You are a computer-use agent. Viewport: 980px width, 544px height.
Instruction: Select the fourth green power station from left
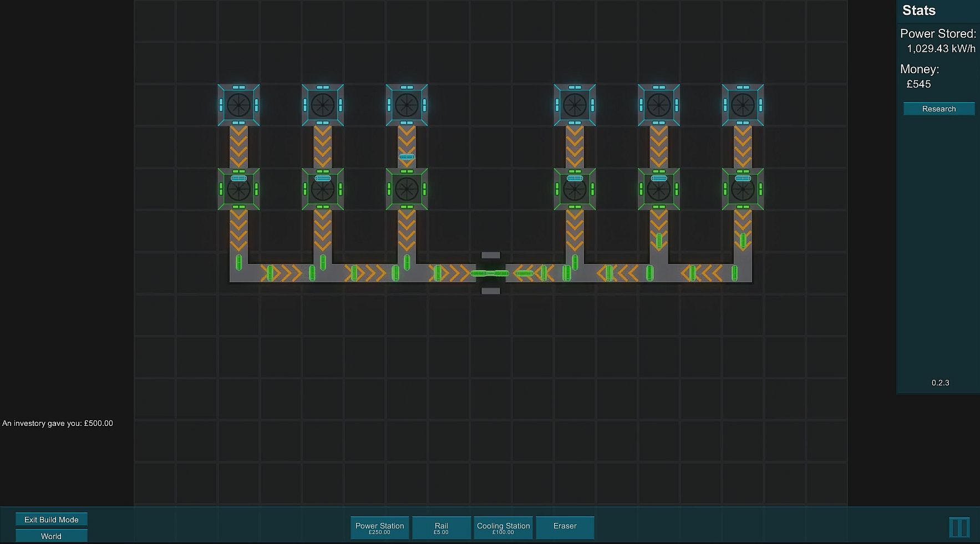575,189
